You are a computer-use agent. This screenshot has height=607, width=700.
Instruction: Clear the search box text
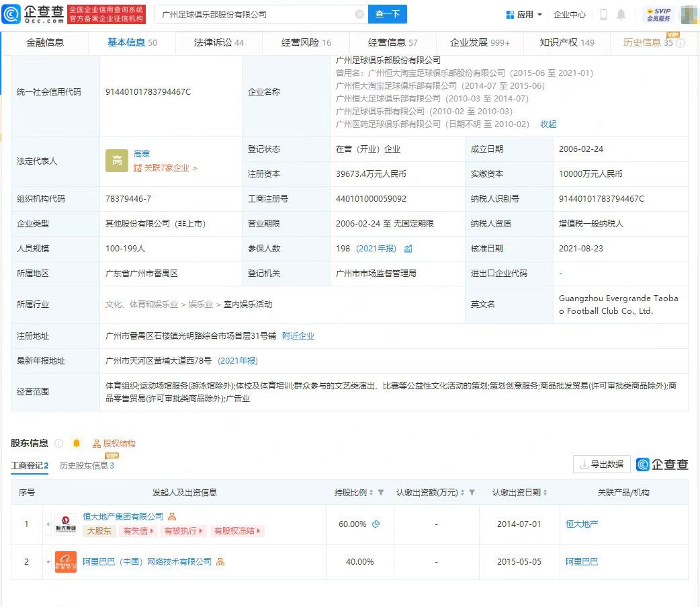point(359,14)
